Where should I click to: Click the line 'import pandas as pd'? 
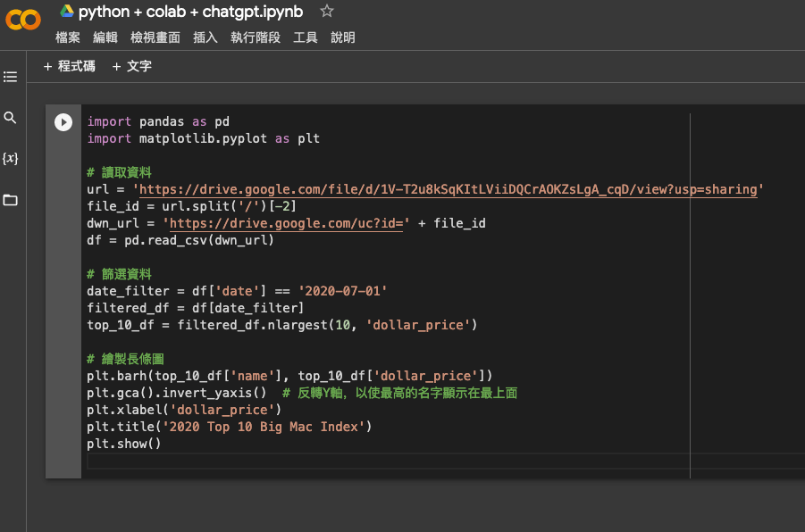158,121
